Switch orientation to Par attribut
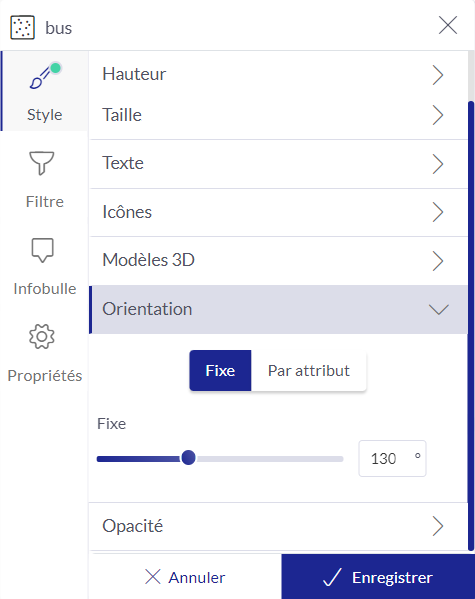The image size is (475, 599). click(x=309, y=371)
